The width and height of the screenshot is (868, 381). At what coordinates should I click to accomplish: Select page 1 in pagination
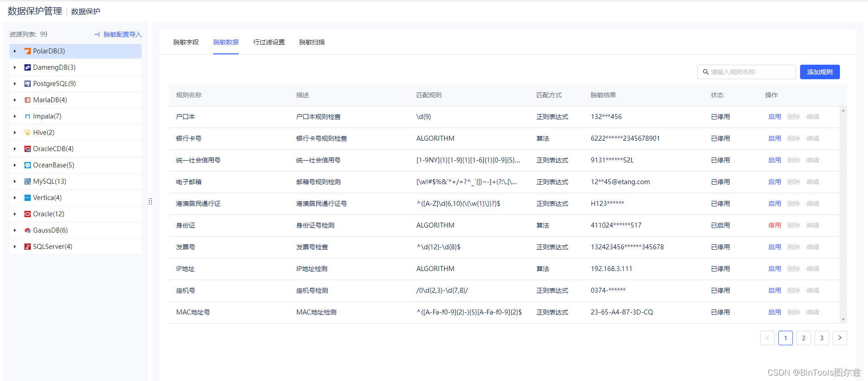click(x=786, y=338)
